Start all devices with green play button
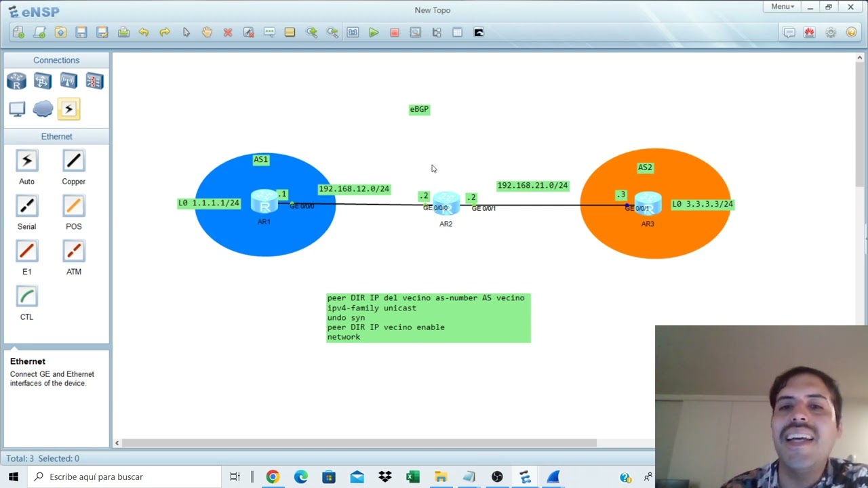Viewport: 868px width, 488px height. (374, 33)
